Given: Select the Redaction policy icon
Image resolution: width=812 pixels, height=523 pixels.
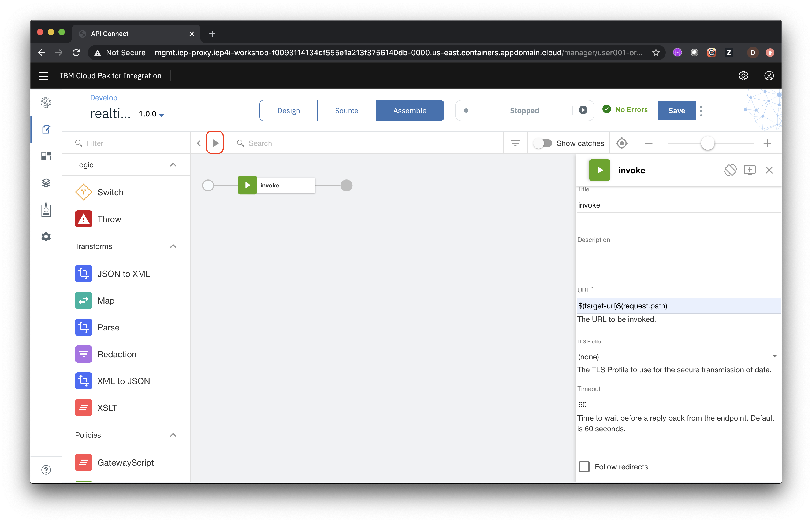Looking at the screenshot, I should (x=83, y=354).
